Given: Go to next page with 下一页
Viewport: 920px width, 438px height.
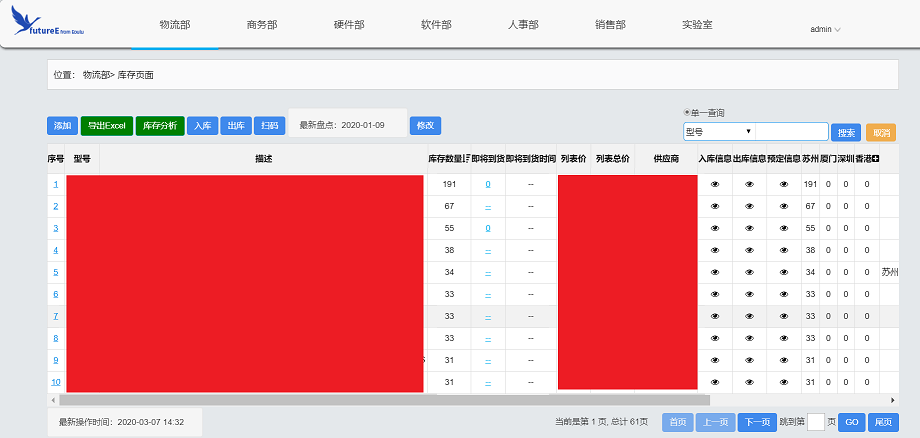Looking at the screenshot, I should [758, 422].
